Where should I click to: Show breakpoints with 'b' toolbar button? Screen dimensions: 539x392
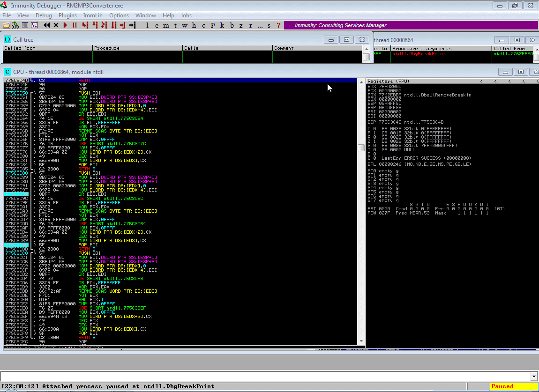pyautogui.click(x=232, y=25)
